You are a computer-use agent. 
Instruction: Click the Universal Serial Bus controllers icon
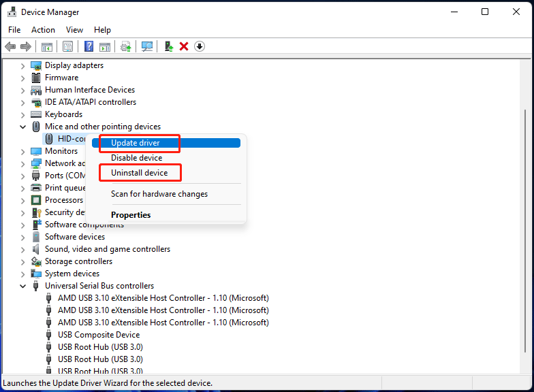point(35,286)
